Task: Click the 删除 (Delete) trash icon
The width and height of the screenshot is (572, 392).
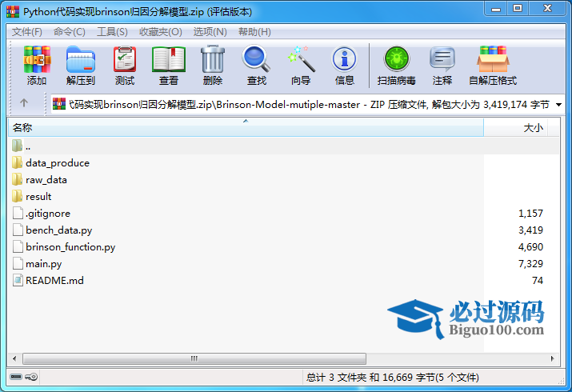Action: pyautogui.click(x=213, y=59)
